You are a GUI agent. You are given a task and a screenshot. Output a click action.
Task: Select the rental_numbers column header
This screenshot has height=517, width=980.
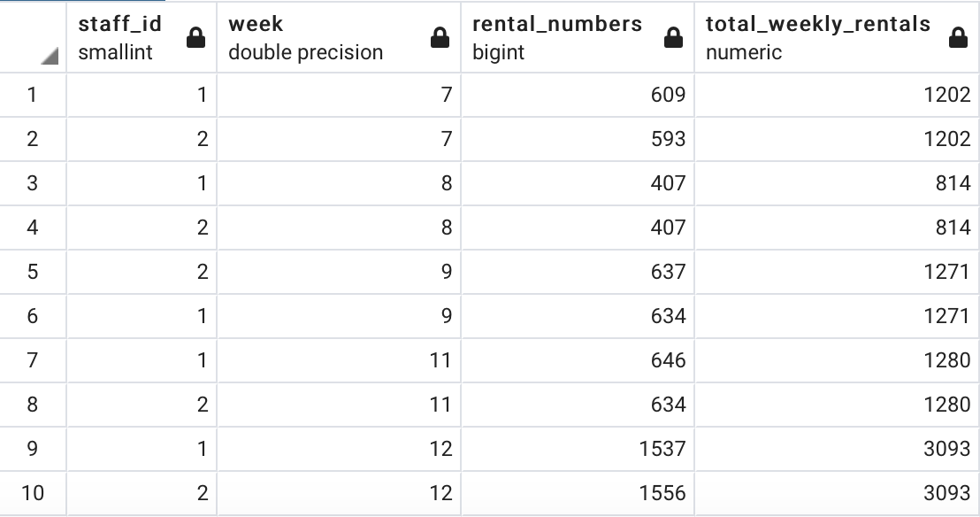click(x=578, y=37)
